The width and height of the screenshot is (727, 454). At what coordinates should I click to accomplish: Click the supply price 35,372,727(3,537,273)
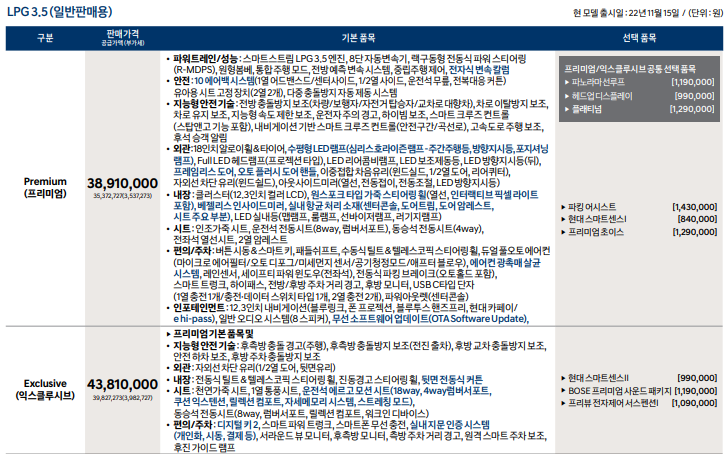coord(122,196)
